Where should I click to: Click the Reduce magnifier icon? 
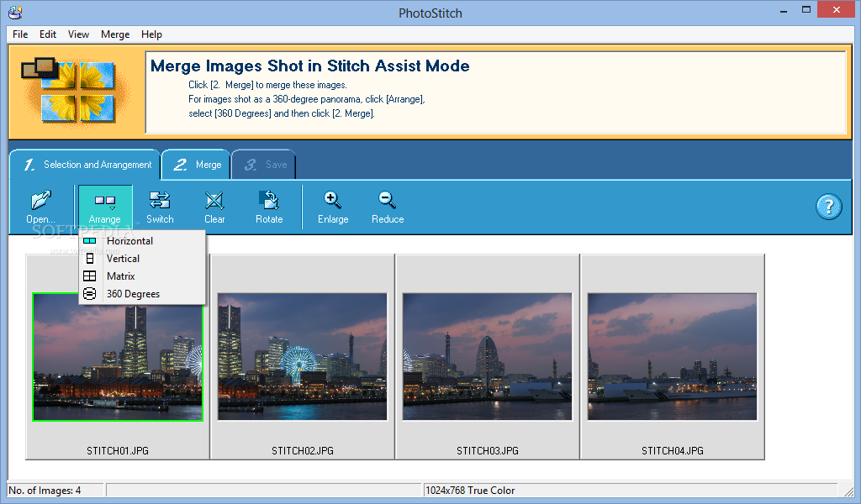387,200
